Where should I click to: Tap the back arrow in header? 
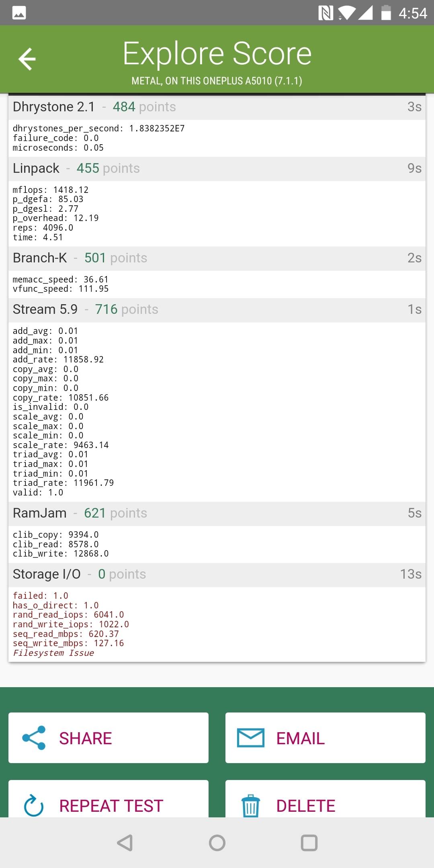click(27, 59)
